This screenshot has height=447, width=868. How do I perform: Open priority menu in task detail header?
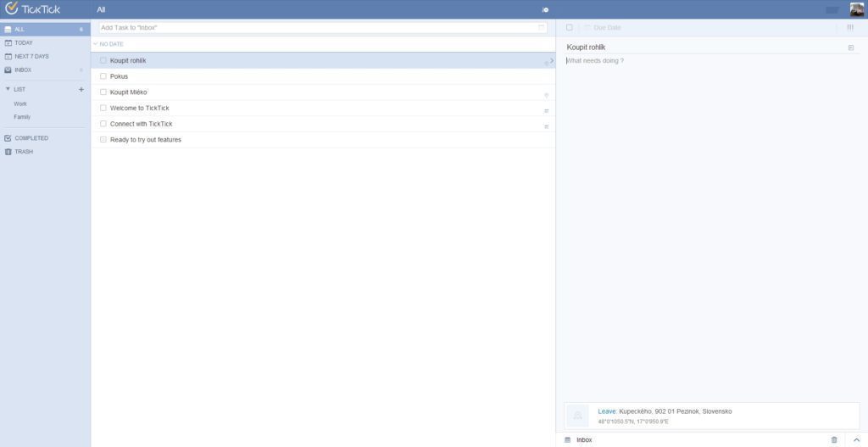point(850,27)
